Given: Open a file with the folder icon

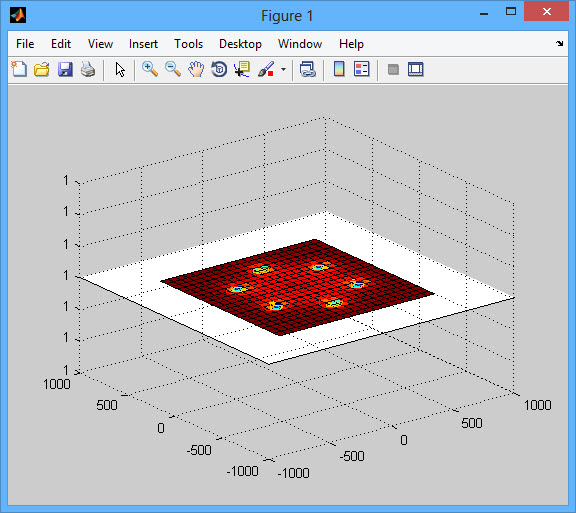Looking at the screenshot, I should click(42, 69).
